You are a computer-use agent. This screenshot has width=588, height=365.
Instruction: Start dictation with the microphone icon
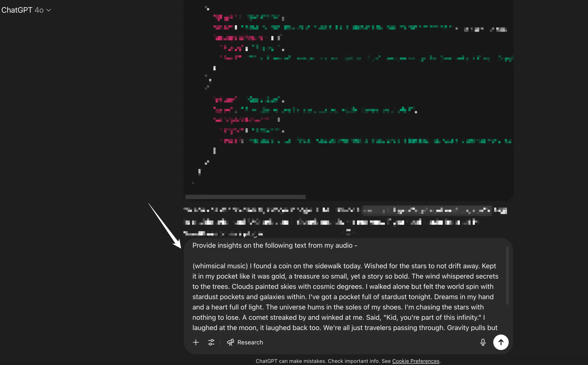[x=483, y=342]
